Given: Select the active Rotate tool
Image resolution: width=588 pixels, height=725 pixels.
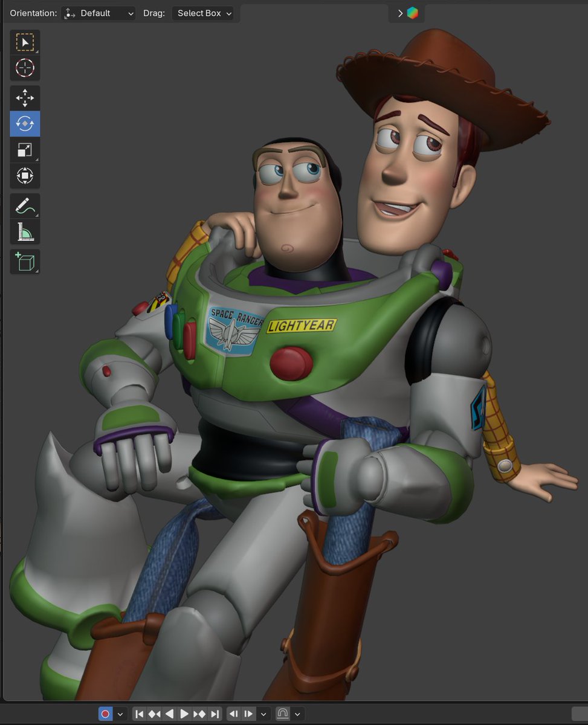Looking at the screenshot, I should coord(25,124).
